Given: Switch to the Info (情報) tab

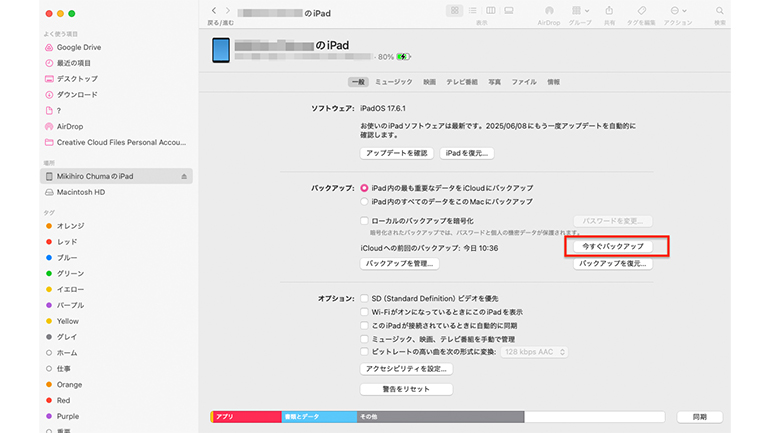Looking at the screenshot, I should (553, 82).
